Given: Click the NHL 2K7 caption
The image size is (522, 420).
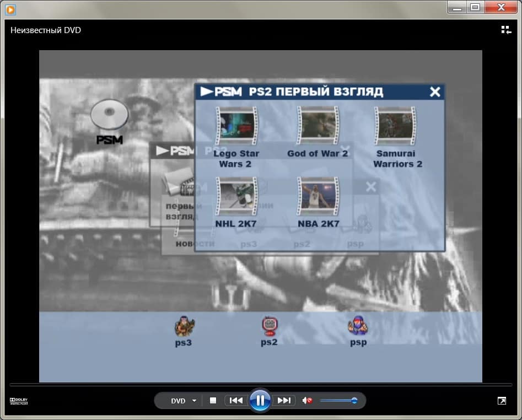Looking at the screenshot, I should pos(236,224).
